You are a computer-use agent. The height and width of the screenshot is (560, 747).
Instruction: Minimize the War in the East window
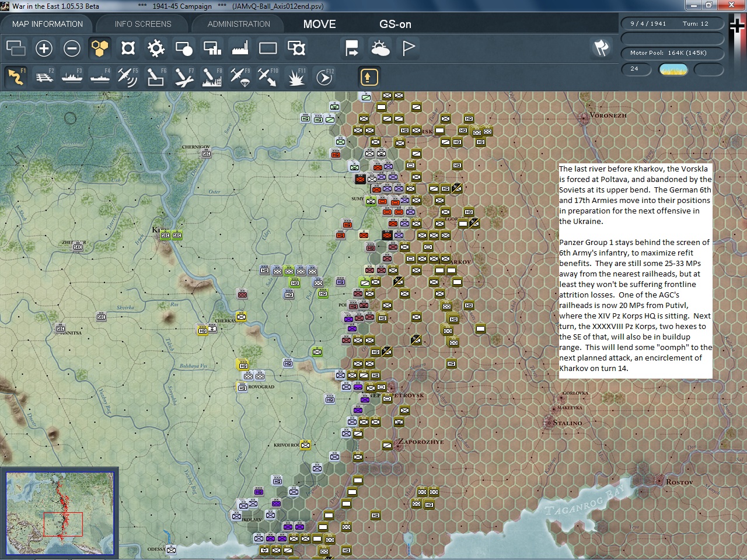693,5
